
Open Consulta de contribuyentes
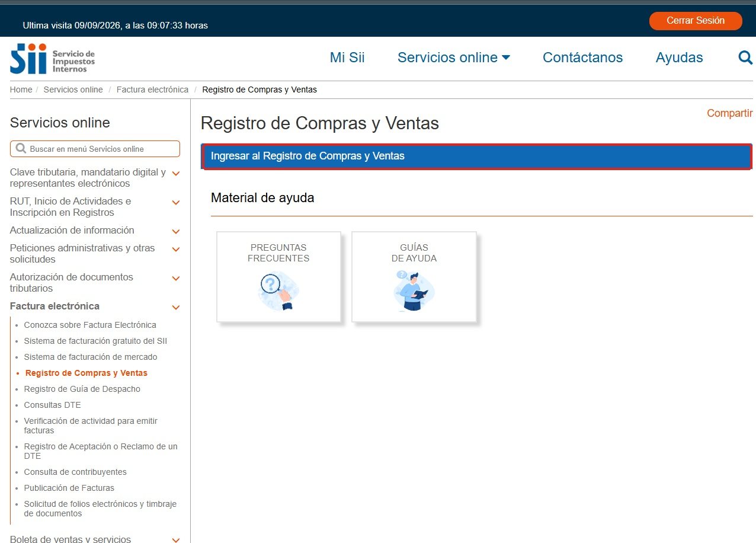75,472
